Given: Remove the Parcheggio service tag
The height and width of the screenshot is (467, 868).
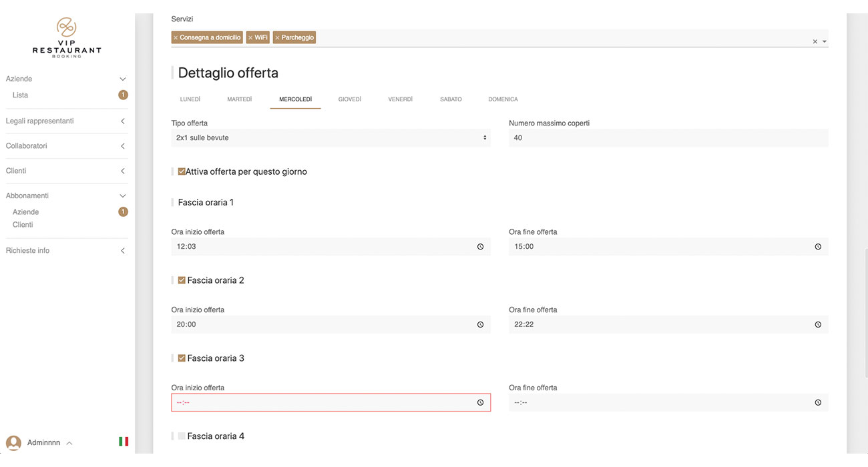Looking at the screenshot, I should pos(277,38).
